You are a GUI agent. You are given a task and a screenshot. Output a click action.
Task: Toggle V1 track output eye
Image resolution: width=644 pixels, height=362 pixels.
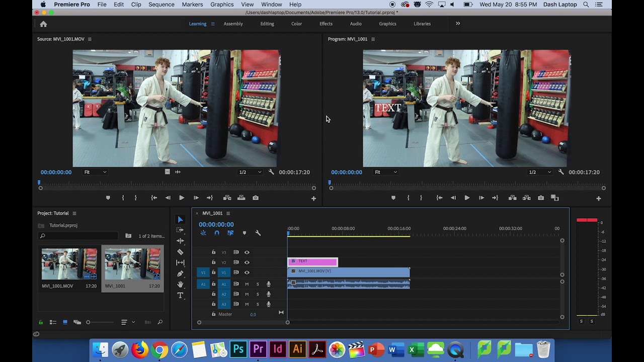[x=247, y=273]
